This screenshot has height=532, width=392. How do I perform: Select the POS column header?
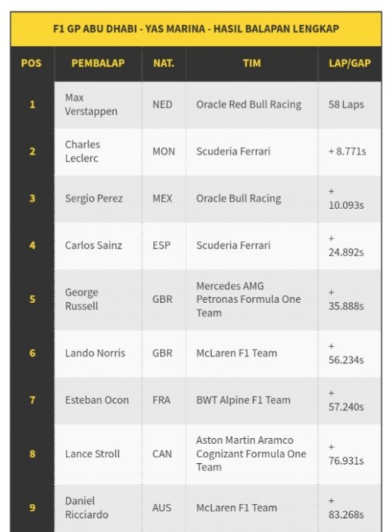(x=31, y=63)
